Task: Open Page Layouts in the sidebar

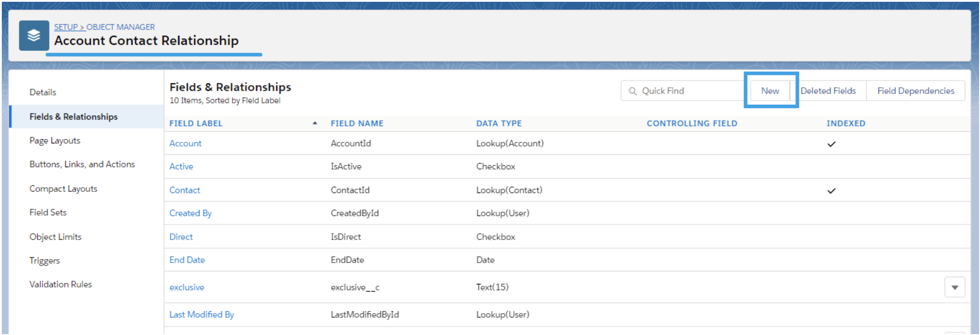Action: point(55,141)
